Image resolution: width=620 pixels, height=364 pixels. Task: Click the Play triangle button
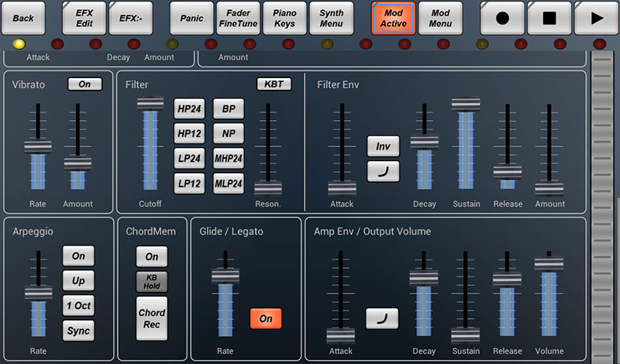pyautogui.click(x=596, y=18)
